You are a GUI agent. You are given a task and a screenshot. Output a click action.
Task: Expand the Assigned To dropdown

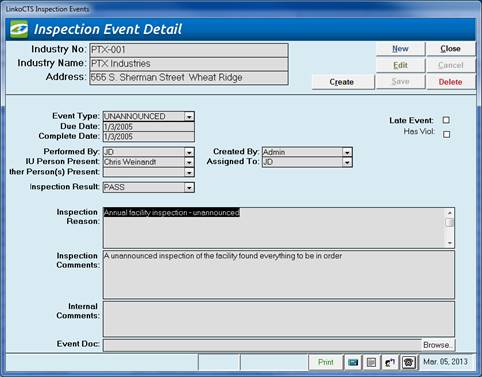pyautogui.click(x=347, y=162)
